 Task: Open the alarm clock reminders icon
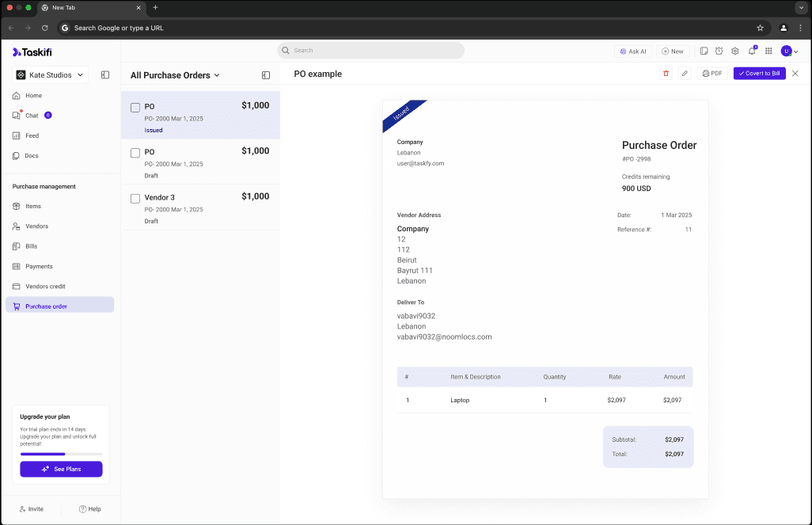719,51
